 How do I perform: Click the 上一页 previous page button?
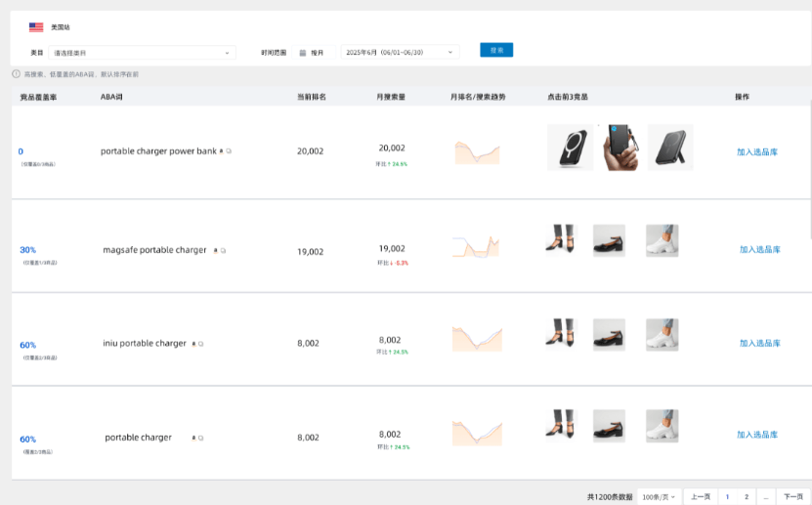701,496
